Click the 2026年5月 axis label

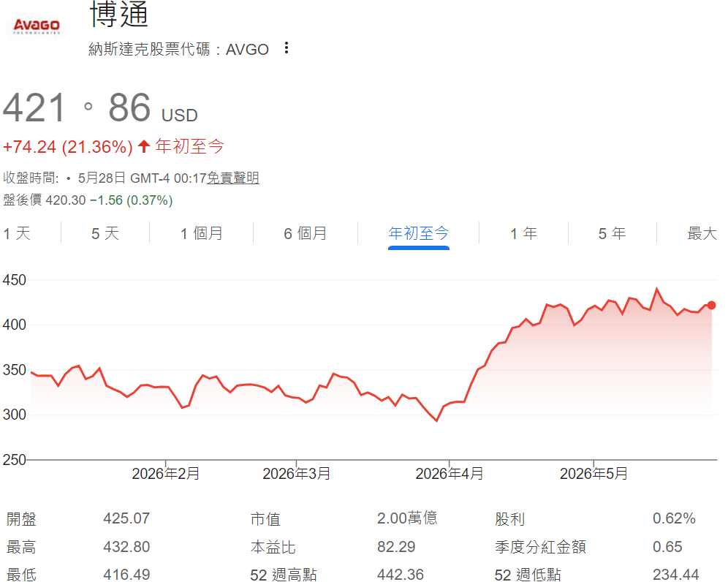[594, 474]
